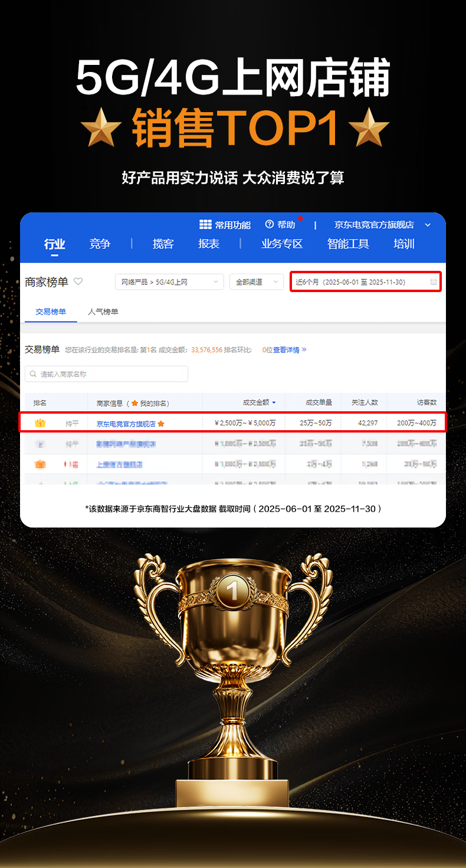Screen dimensions: 466x868
Task: Sort by 成交金额 column arrow
Action: click(x=274, y=403)
